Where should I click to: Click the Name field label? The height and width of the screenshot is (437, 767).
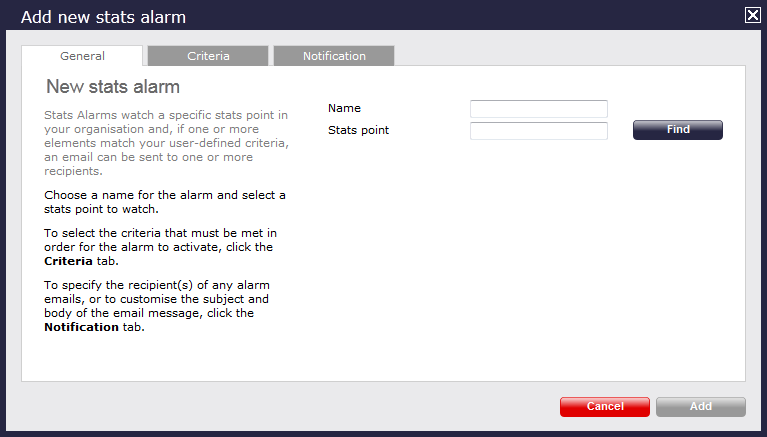(344, 108)
